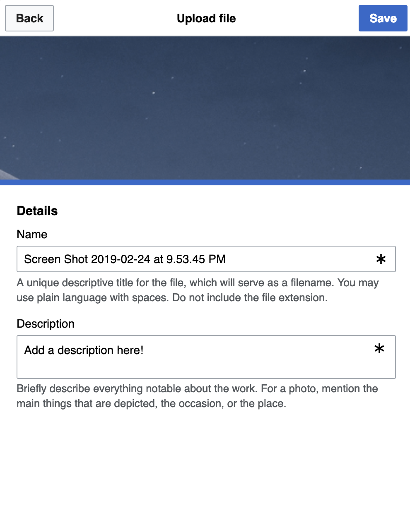Click the 'Briefly describe everything notable' hint
The image size is (410, 532).
[136, 388]
